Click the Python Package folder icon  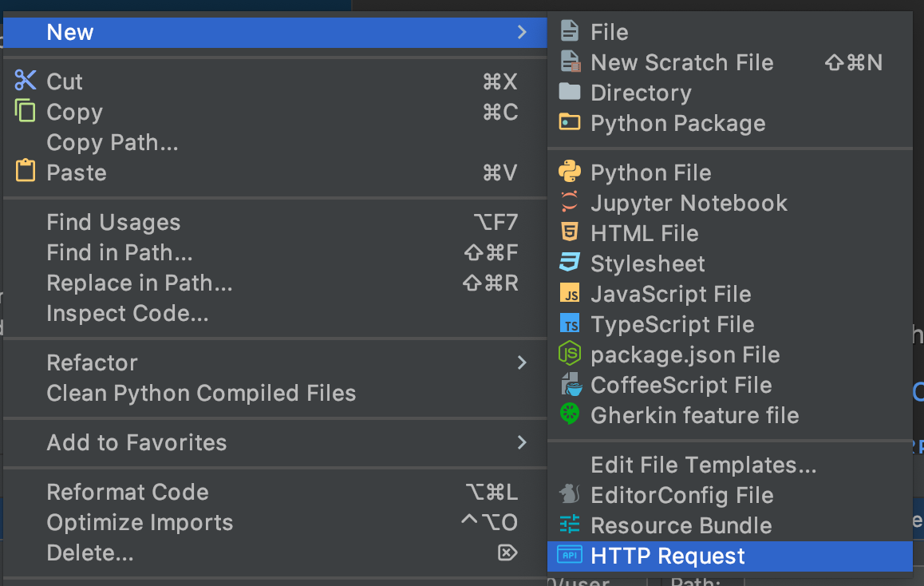(x=569, y=123)
